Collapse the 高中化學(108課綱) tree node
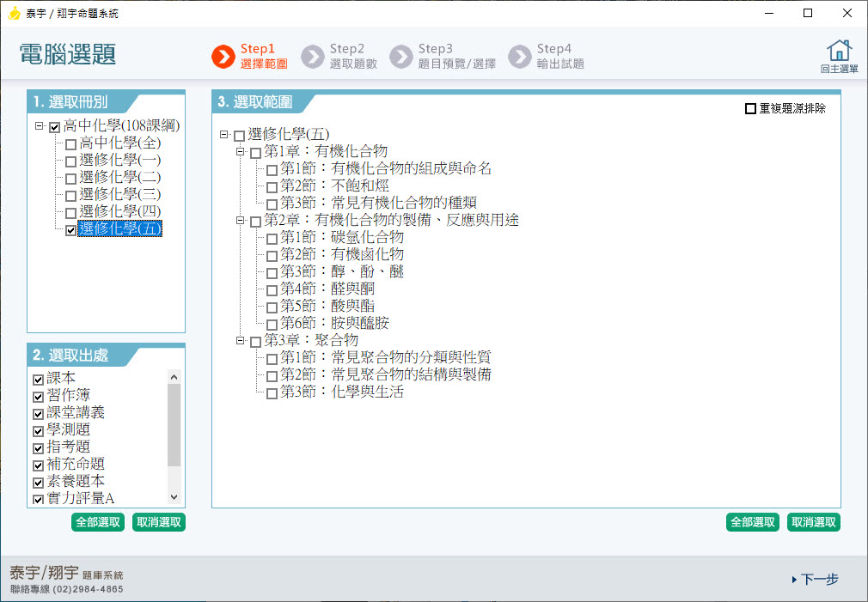 pos(40,126)
